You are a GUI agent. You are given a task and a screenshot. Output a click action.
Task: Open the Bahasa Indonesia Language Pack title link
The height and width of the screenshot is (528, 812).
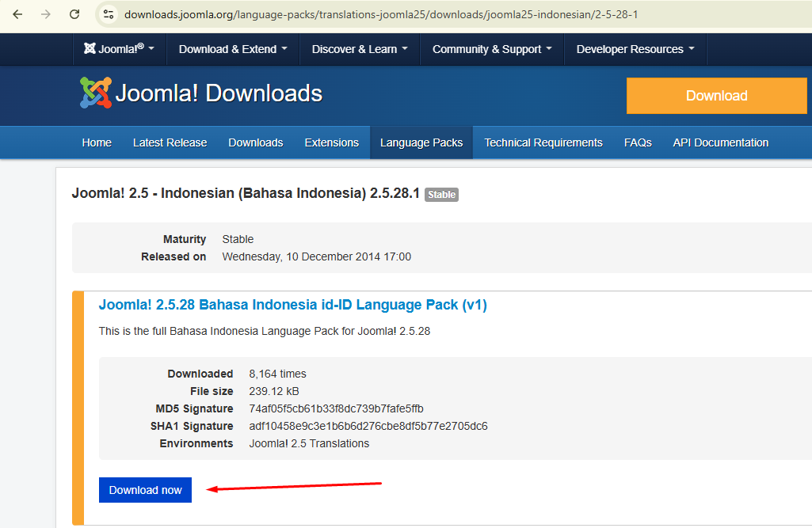point(292,305)
